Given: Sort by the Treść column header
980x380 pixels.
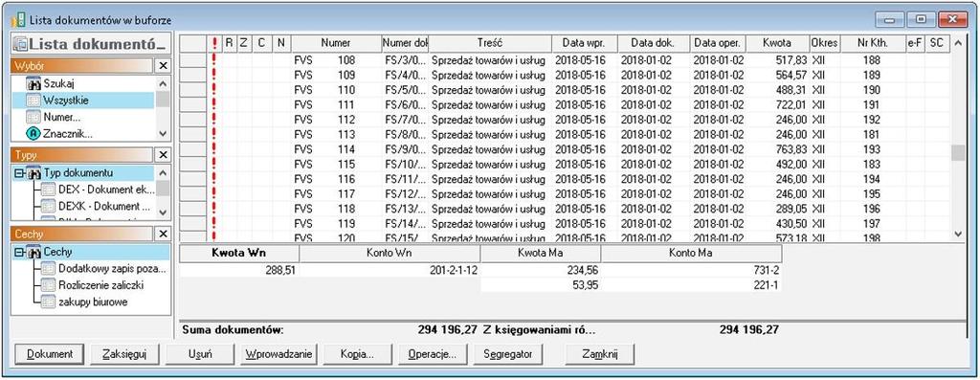Looking at the screenshot, I should [x=490, y=43].
